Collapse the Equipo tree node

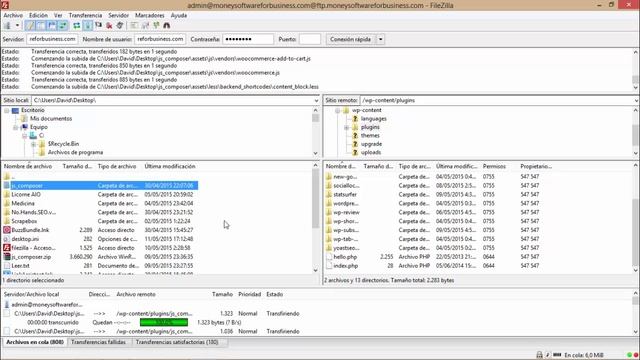pos(16,127)
